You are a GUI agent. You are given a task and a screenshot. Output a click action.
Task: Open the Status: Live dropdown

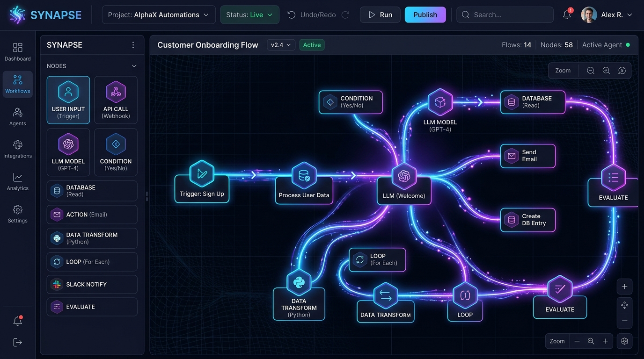pyautogui.click(x=250, y=14)
